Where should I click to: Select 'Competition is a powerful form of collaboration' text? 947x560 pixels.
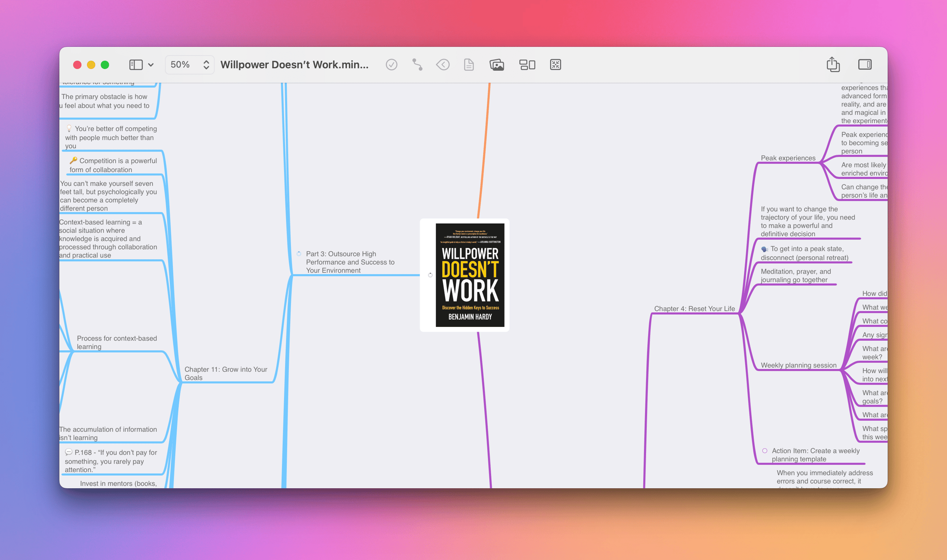coord(113,165)
